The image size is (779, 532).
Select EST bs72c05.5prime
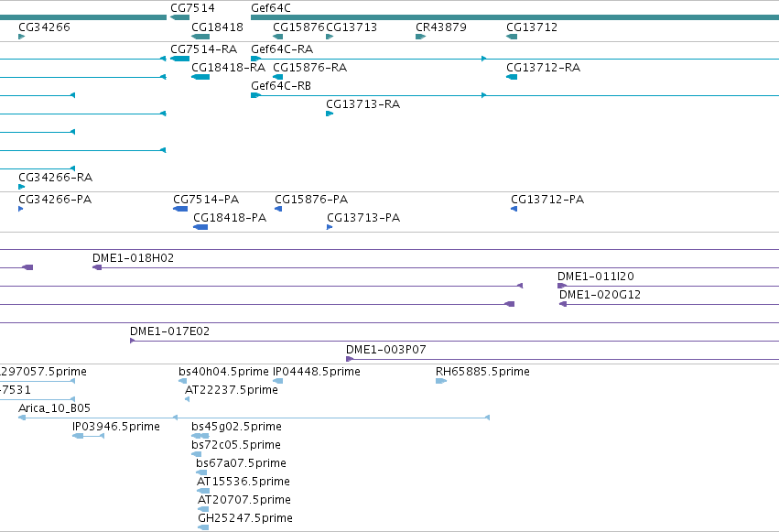click(x=236, y=445)
